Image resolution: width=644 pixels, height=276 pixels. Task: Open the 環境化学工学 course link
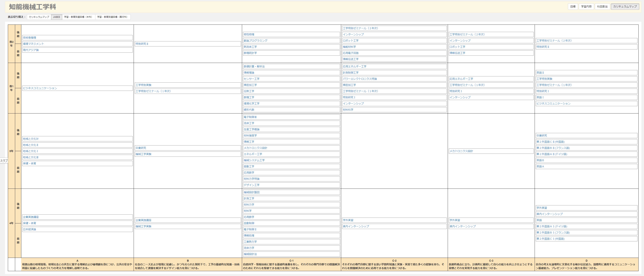(251, 103)
